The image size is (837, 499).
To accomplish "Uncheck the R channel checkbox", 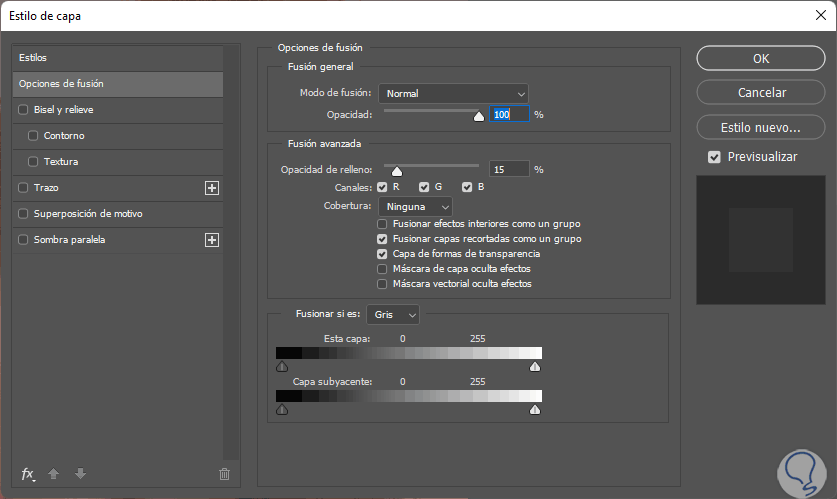I will [x=382, y=187].
